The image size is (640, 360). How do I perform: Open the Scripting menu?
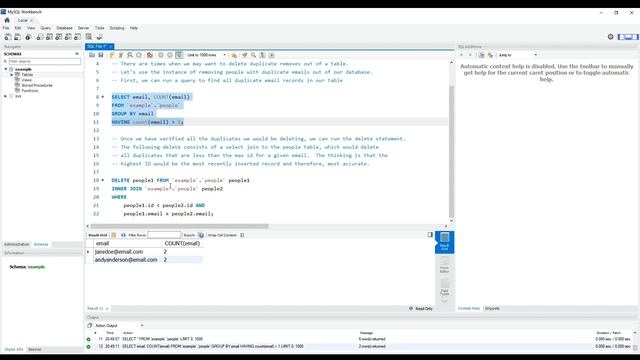[x=117, y=28]
